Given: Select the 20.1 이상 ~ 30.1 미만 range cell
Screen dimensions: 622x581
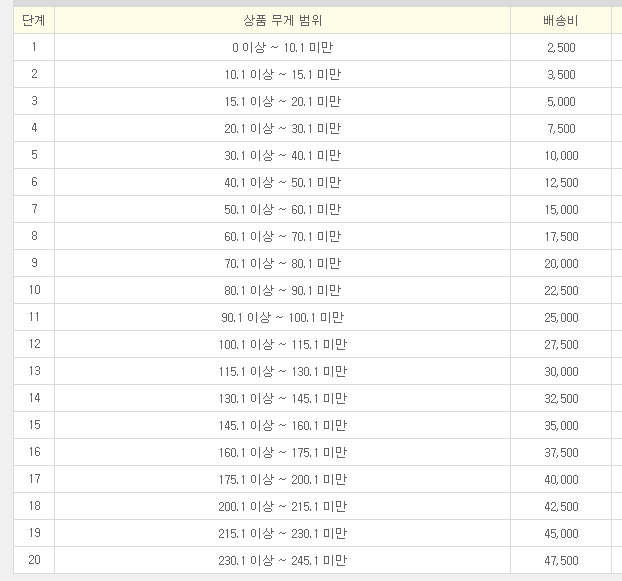Looking at the screenshot, I should coord(282,128).
